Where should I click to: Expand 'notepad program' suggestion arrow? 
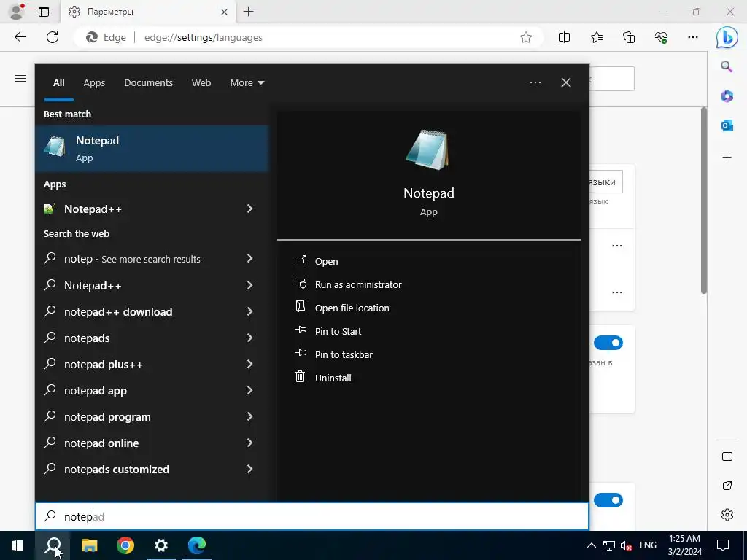[249, 416]
